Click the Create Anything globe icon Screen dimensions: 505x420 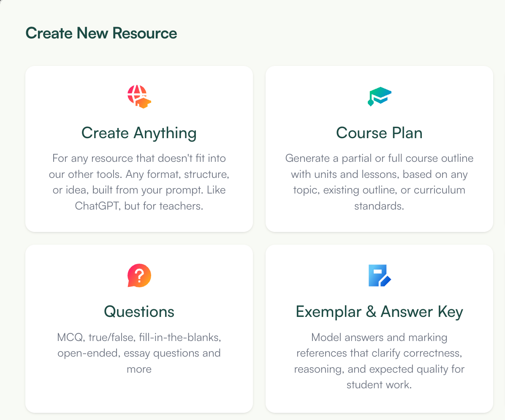click(x=139, y=96)
